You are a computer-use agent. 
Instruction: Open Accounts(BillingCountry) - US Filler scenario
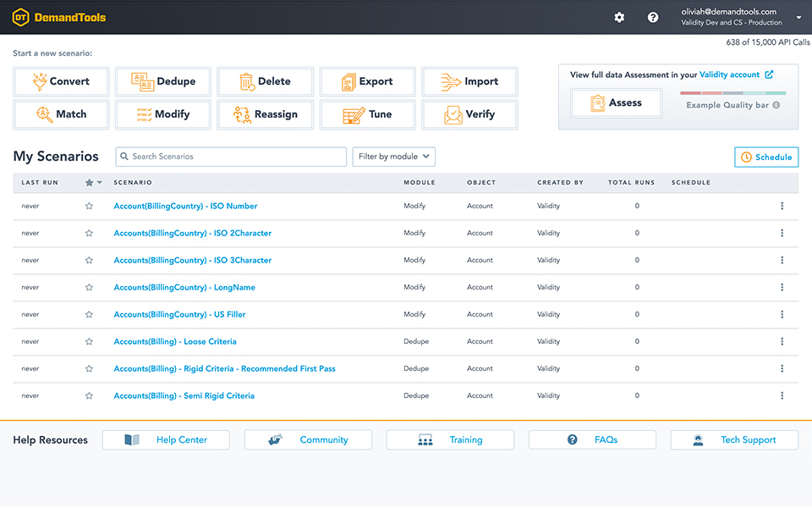[x=179, y=314]
